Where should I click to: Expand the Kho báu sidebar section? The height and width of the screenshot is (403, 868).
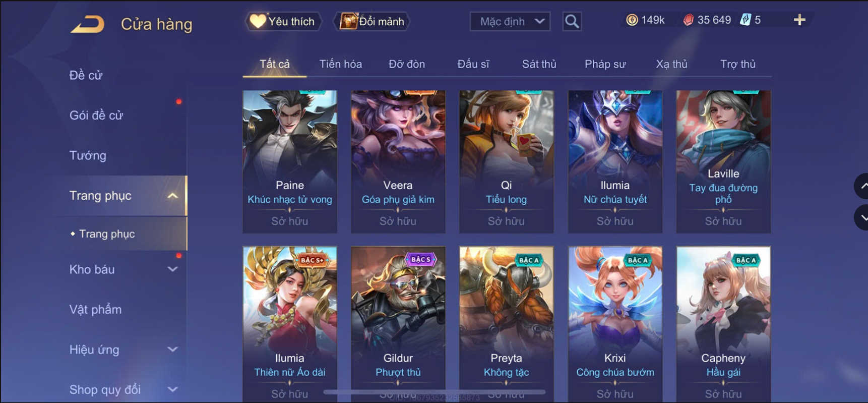click(x=173, y=269)
